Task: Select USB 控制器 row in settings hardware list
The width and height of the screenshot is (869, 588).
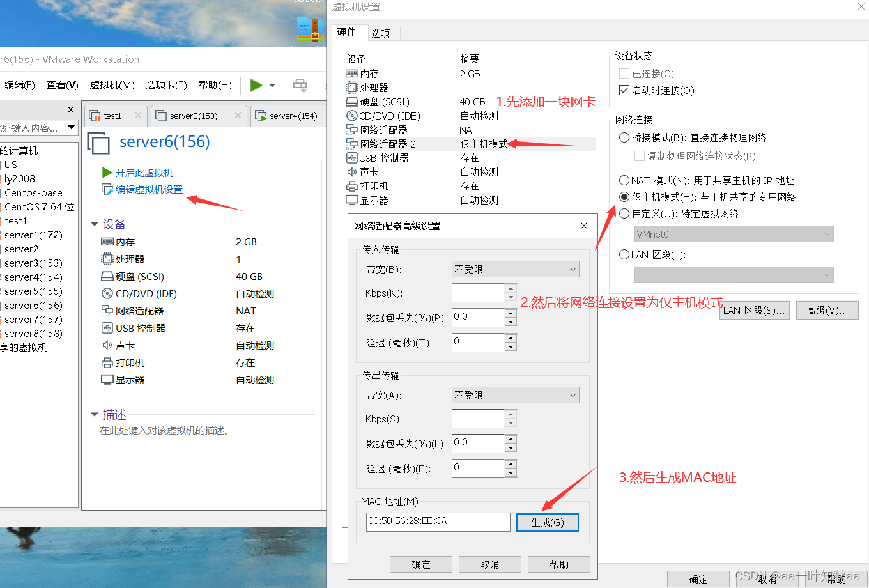Action: click(x=470, y=158)
